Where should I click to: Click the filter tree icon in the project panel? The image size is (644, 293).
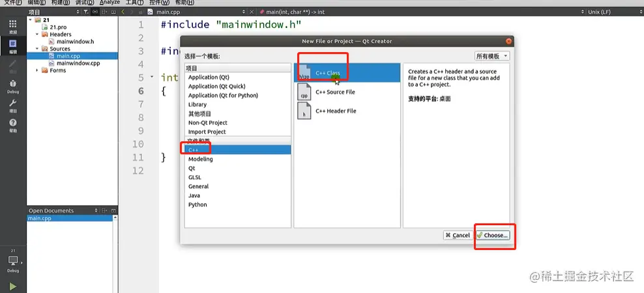coord(86,12)
